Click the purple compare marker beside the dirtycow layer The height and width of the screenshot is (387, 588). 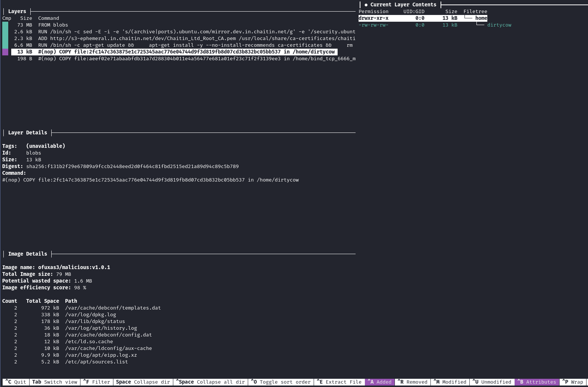point(5,52)
